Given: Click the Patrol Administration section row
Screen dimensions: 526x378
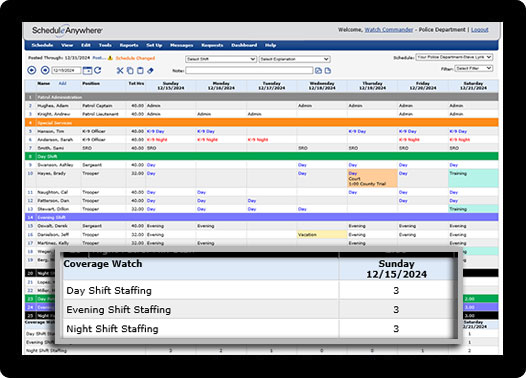Looking at the screenshot, I should 262,97.
